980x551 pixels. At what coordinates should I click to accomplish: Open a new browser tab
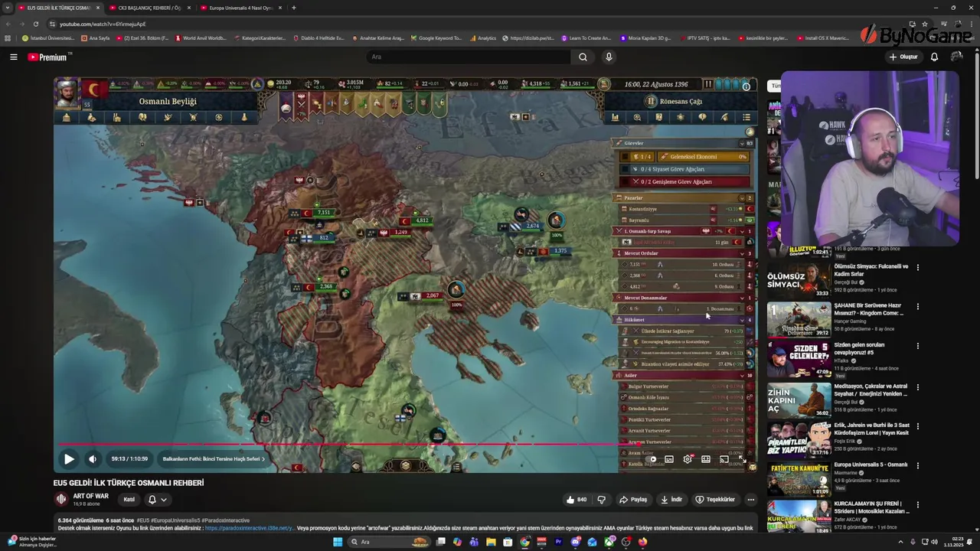pyautogui.click(x=294, y=8)
